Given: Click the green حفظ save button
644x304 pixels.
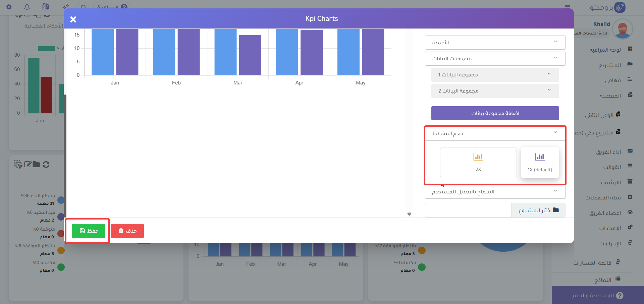Looking at the screenshot, I should [89, 231].
